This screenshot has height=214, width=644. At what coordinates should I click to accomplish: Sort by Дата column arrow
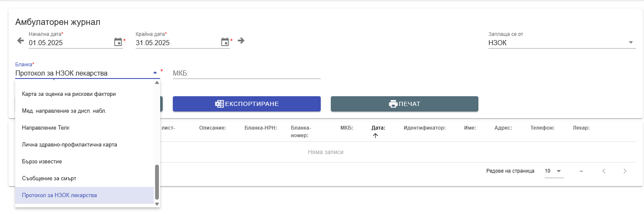375,135
